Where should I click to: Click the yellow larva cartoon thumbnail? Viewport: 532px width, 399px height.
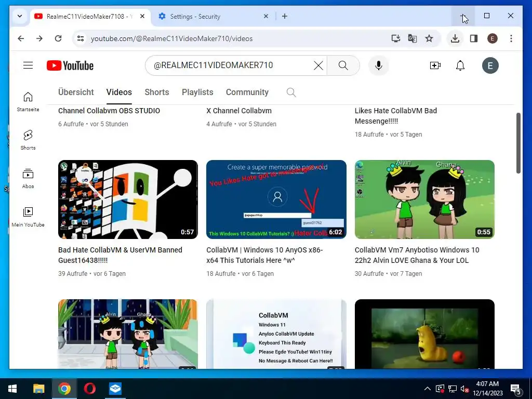pyautogui.click(x=424, y=334)
